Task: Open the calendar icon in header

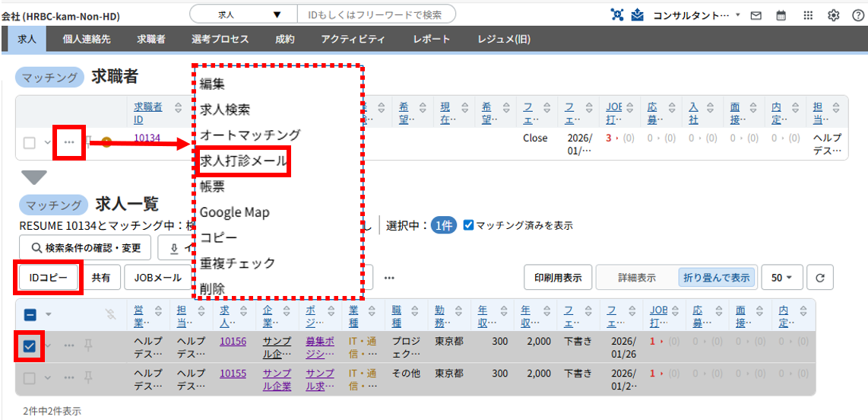Action: pos(781,15)
